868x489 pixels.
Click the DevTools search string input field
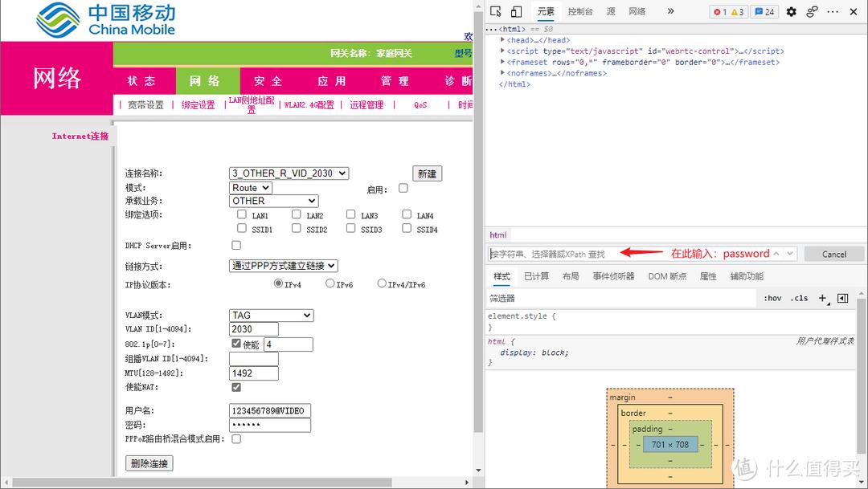click(x=555, y=254)
